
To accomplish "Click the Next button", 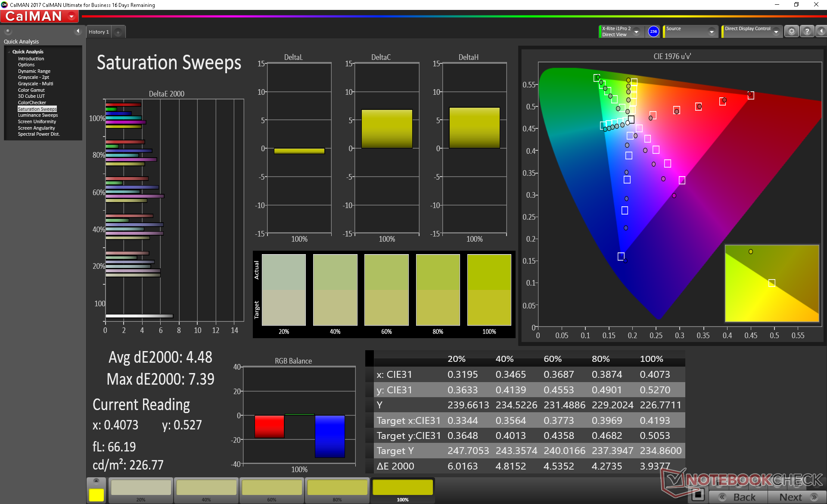I will [x=796, y=497].
